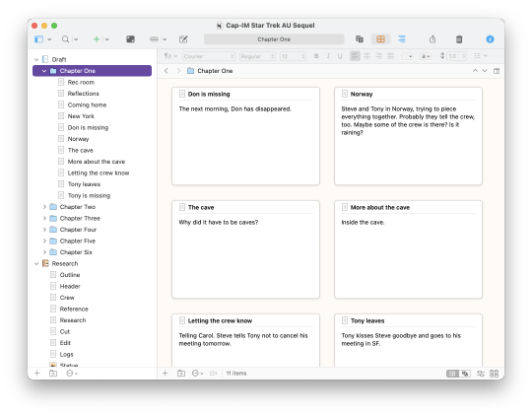This screenshot has width=532, height=416.
Task: Expand Chapter Six folder
Action: click(44, 252)
